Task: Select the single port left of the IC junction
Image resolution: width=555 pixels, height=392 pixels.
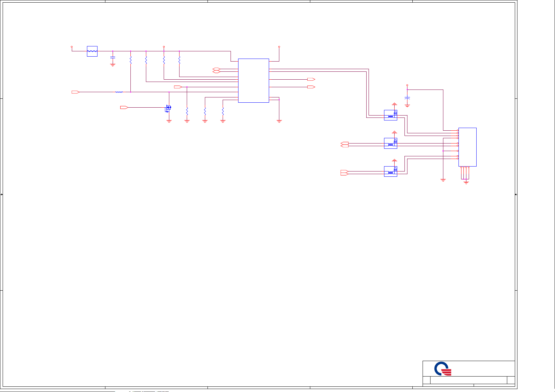Action: (x=178, y=87)
